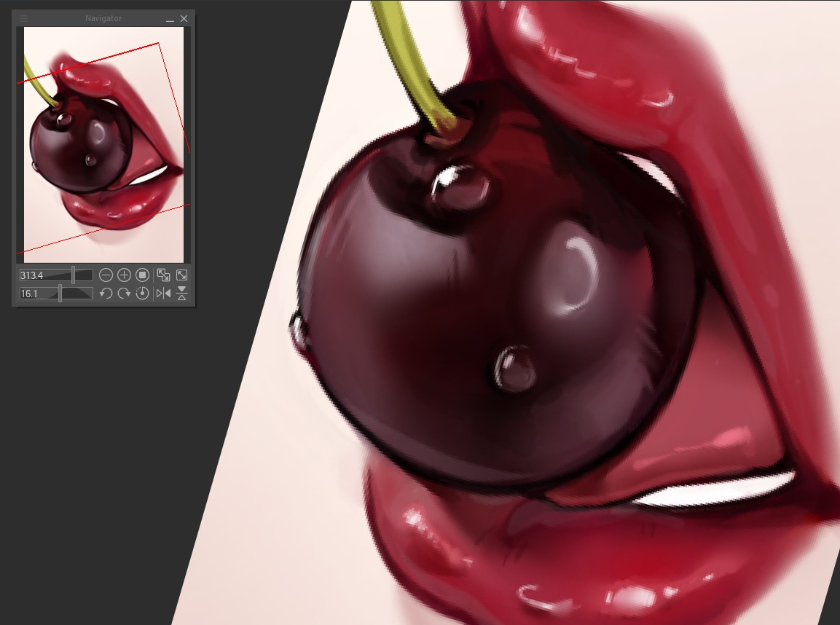Close the Navigator panel
This screenshot has height=625, width=840.
tap(184, 18)
